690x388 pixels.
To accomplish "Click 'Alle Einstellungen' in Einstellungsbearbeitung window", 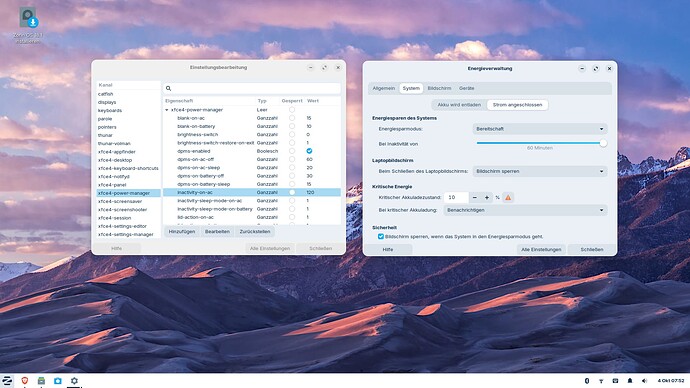I will pyautogui.click(x=270, y=249).
